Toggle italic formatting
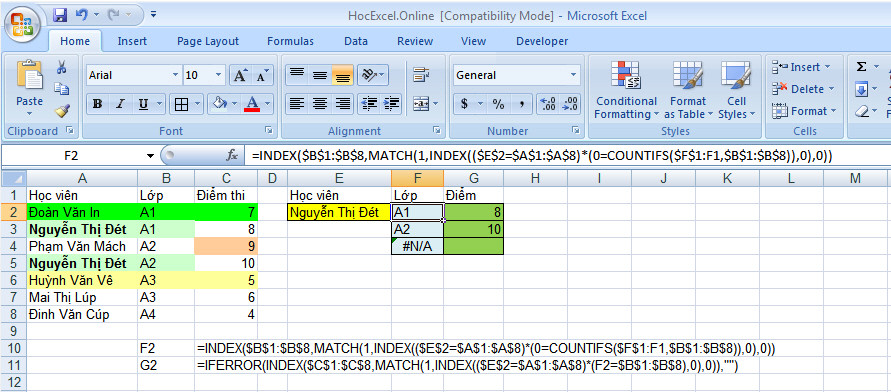891x392 pixels. [120, 104]
